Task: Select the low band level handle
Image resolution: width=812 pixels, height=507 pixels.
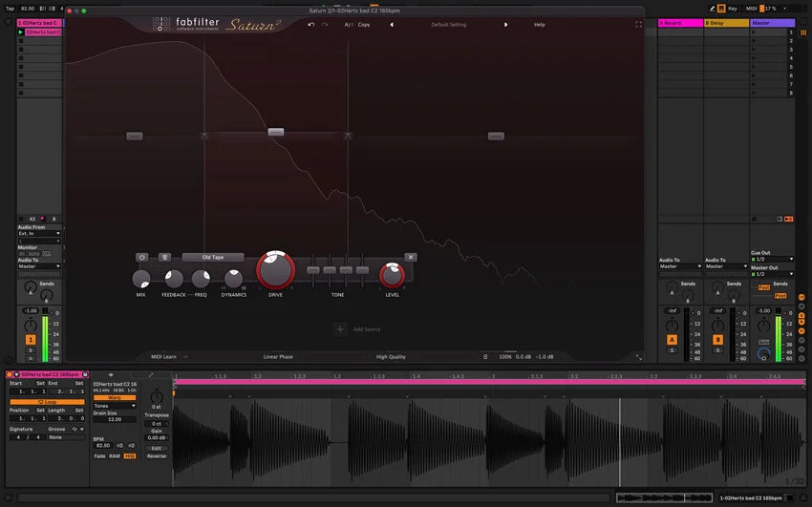Action: pyautogui.click(x=135, y=137)
